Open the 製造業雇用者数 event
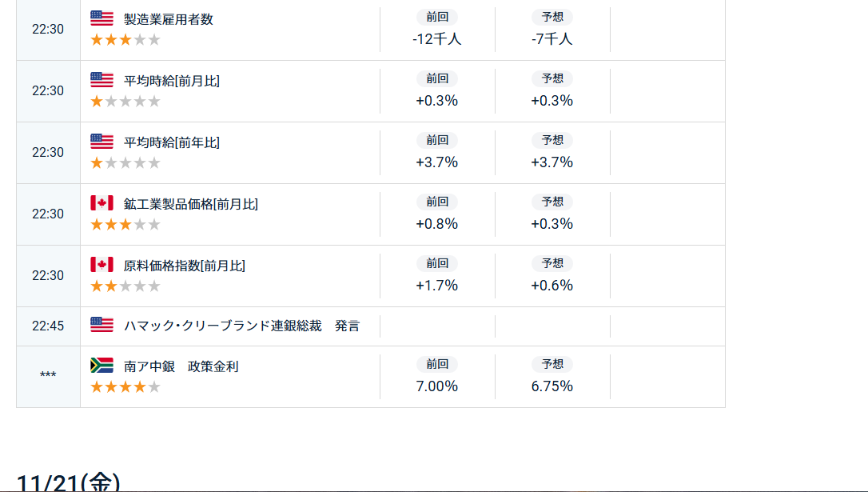The image size is (868, 492). [x=169, y=19]
